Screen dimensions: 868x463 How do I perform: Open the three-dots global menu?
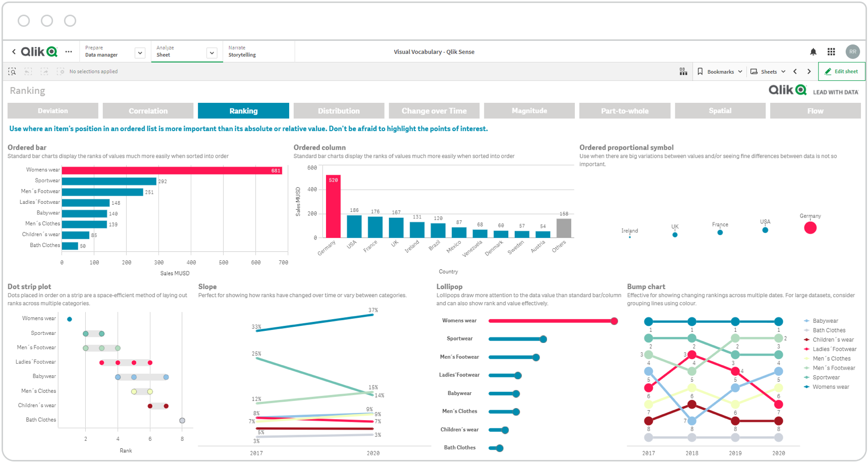coord(69,51)
